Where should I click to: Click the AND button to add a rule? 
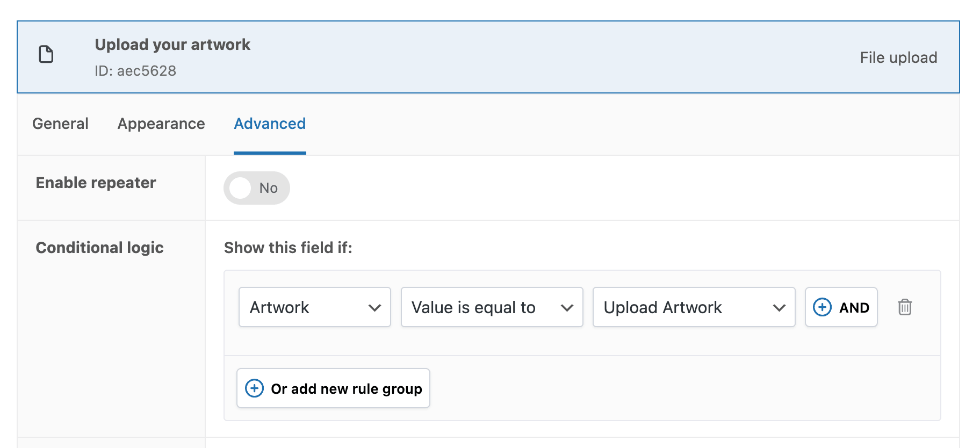point(841,307)
